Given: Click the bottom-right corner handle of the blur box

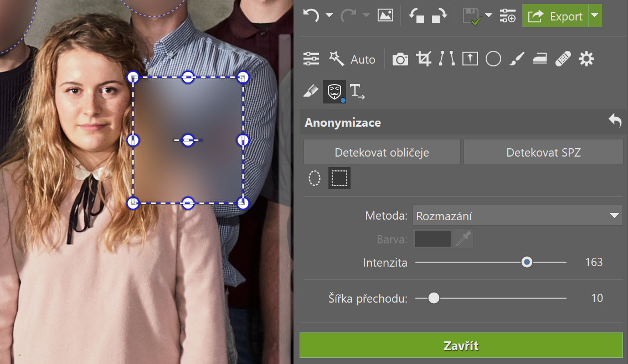Looking at the screenshot, I should 243,203.
